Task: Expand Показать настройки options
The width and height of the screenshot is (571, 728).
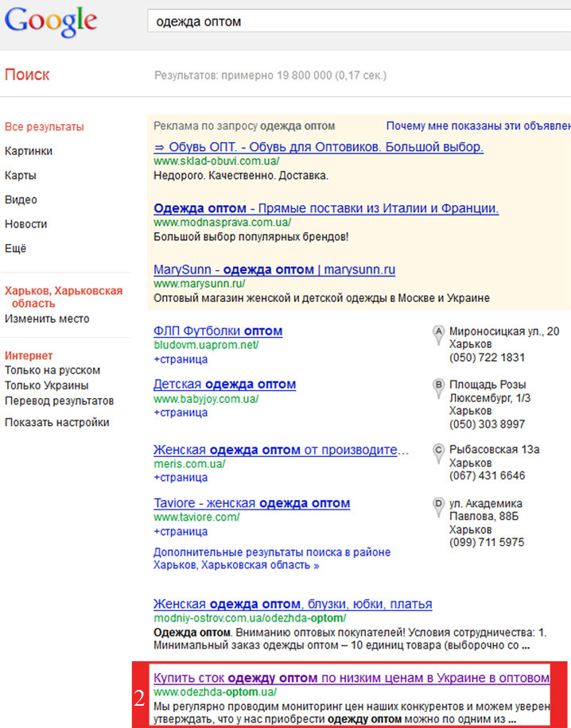Action: tap(57, 423)
